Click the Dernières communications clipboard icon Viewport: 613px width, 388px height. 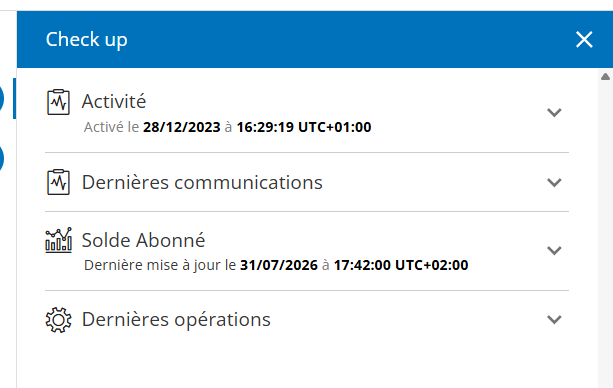coord(58,182)
